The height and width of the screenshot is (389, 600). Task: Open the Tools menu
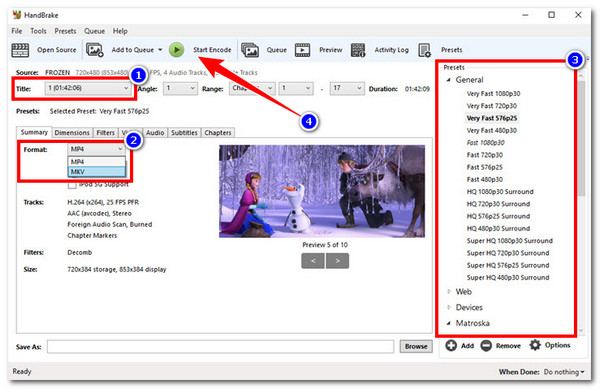pyautogui.click(x=38, y=31)
